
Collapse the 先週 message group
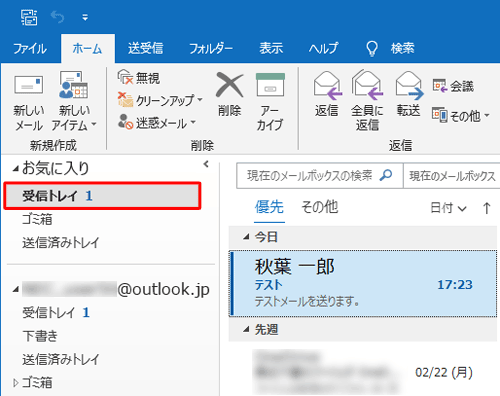[246, 330]
